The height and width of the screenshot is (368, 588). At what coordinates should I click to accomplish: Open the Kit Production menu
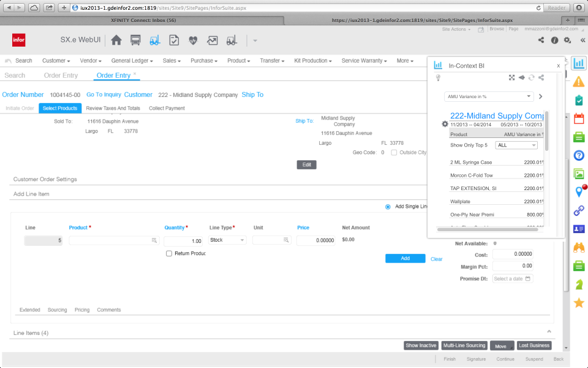(x=313, y=61)
